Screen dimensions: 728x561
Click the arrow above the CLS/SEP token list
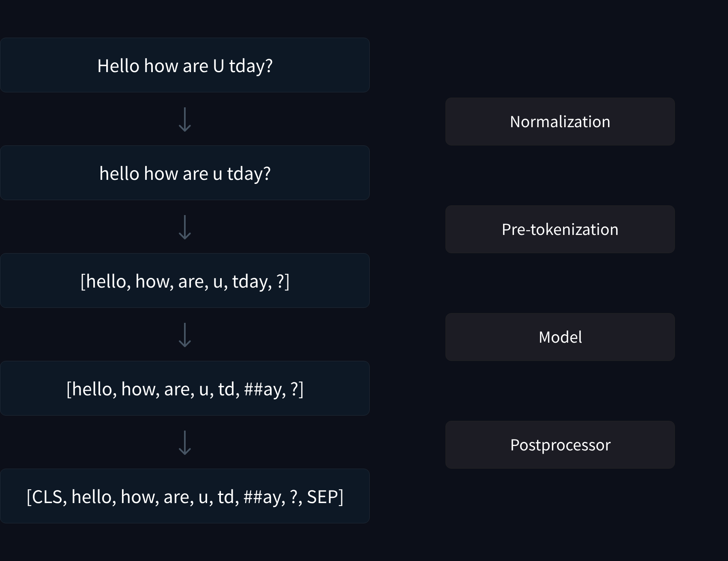pyautogui.click(x=185, y=443)
